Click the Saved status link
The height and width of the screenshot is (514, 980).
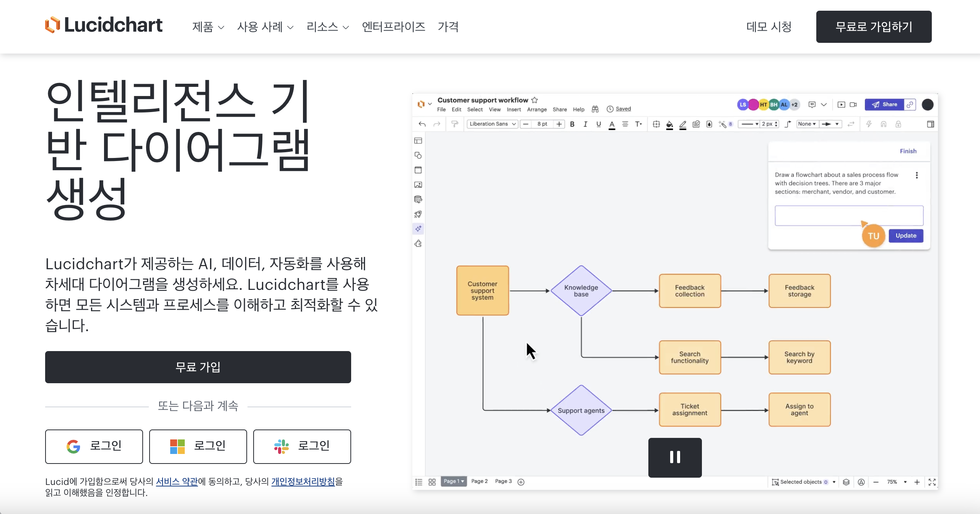[x=623, y=109]
